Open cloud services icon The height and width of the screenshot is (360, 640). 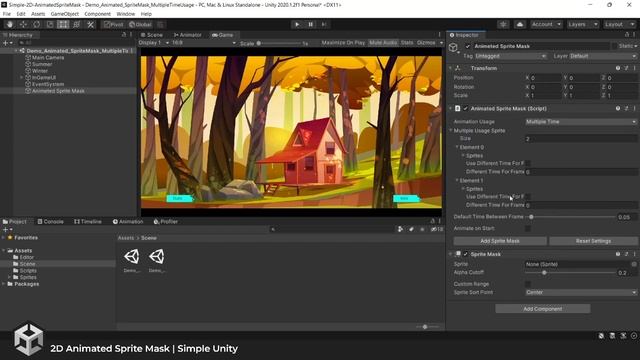[x=520, y=24]
